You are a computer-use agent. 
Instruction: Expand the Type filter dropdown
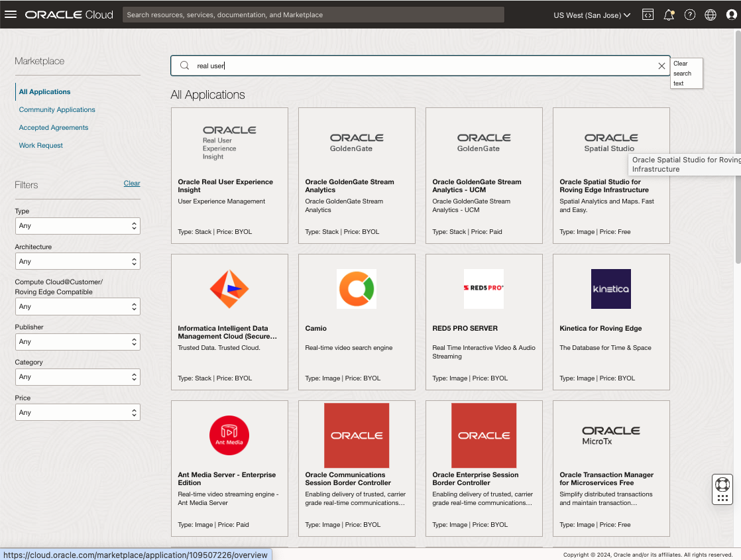(78, 226)
